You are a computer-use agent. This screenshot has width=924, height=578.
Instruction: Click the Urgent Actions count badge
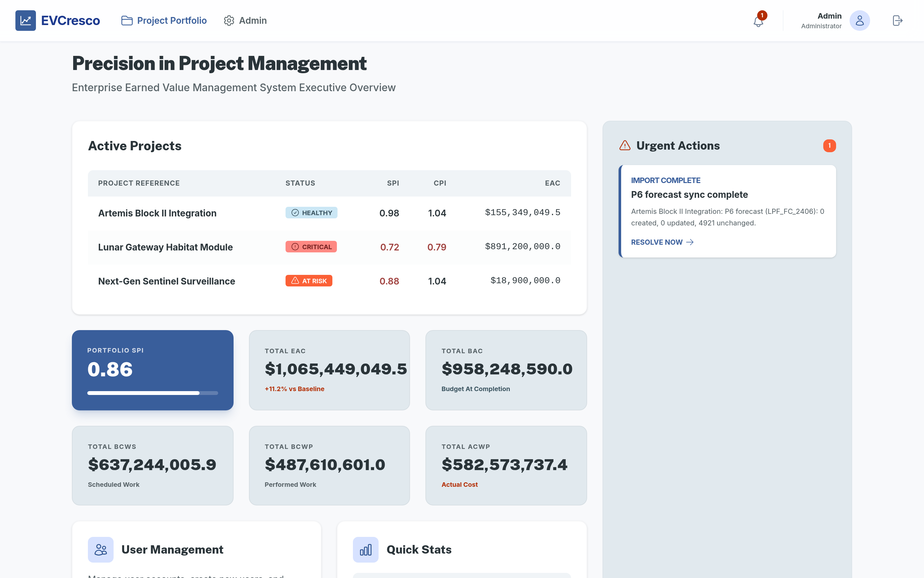pos(829,146)
